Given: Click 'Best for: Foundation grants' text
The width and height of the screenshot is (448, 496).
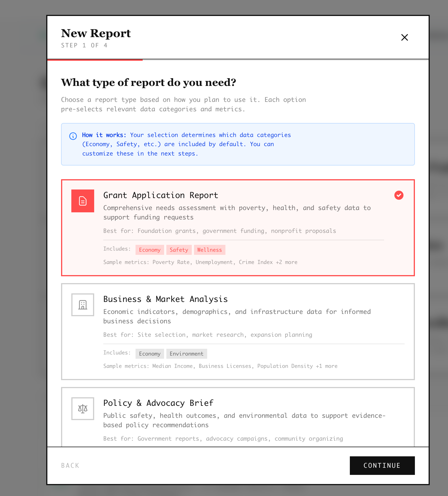Looking at the screenshot, I should pos(220,231).
